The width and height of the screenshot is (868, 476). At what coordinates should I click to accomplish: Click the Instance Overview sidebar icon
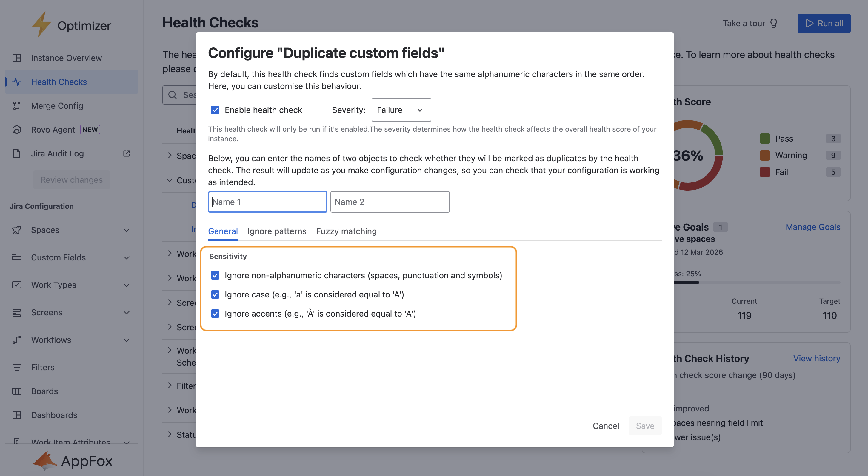point(16,58)
